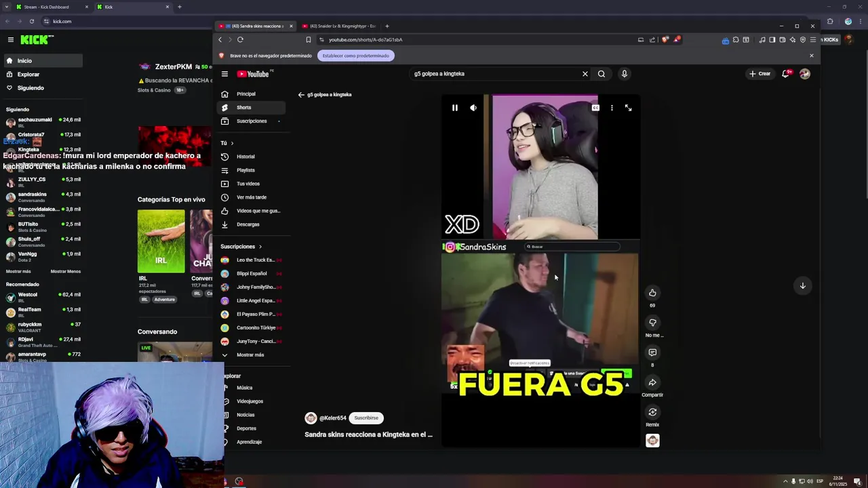This screenshot has width=868, height=488.
Task: Open the @Keler654 channel link
Action: (332, 418)
